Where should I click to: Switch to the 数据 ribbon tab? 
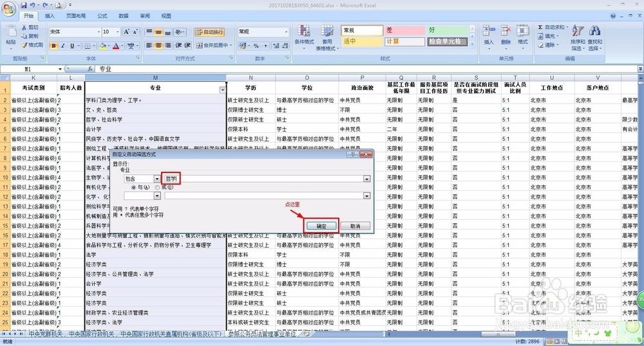coord(124,16)
